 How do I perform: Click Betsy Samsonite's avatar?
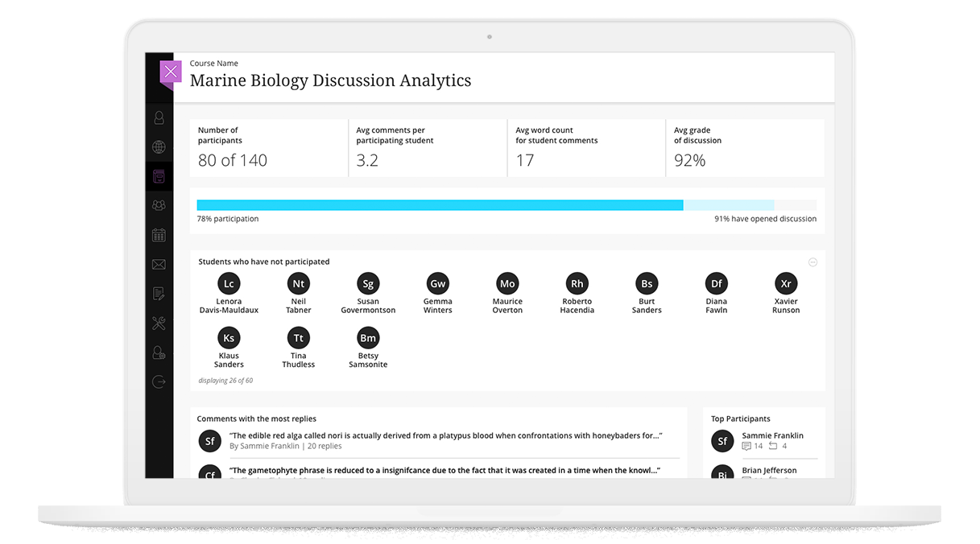point(368,338)
